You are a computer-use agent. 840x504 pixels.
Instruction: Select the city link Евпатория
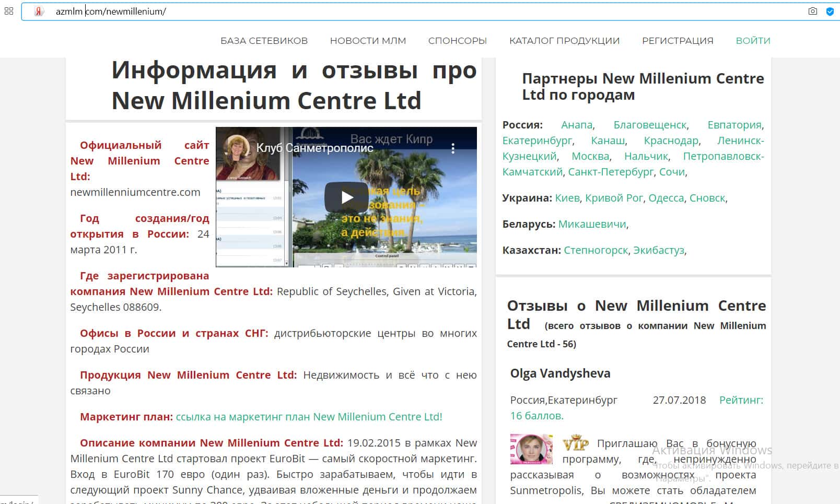click(734, 125)
